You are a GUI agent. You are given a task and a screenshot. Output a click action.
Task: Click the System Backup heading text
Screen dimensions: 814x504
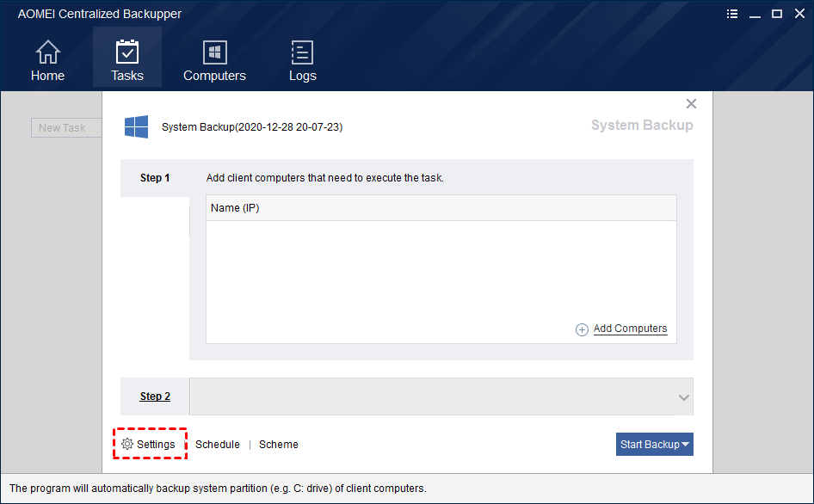click(x=642, y=125)
